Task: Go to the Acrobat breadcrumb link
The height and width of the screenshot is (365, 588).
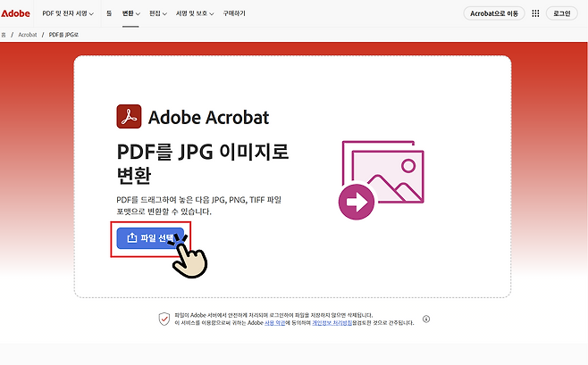Action: pyautogui.click(x=28, y=35)
